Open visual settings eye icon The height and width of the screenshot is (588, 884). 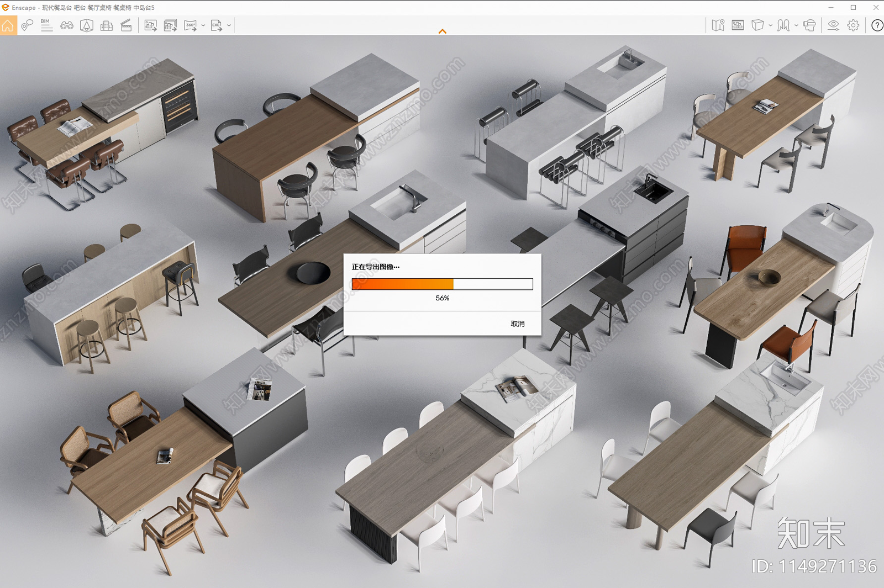833,25
